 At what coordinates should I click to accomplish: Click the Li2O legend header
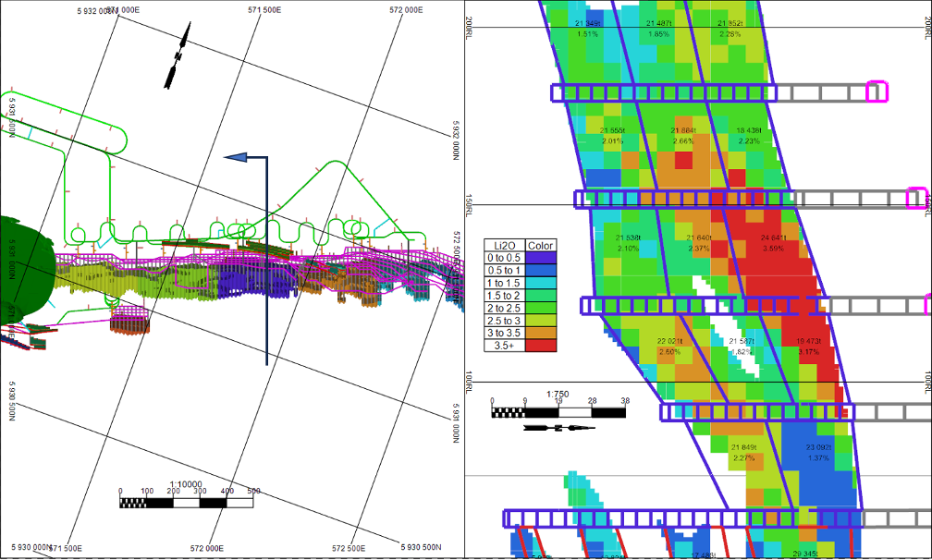[x=505, y=245]
